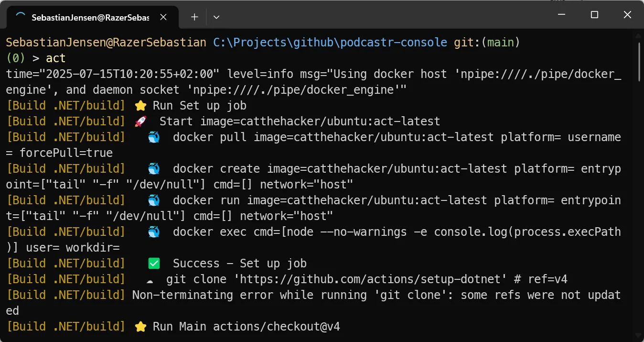Close the terminal window
Image resolution: width=644 pixels, height=342 pixels.
[x=627, y=15]
